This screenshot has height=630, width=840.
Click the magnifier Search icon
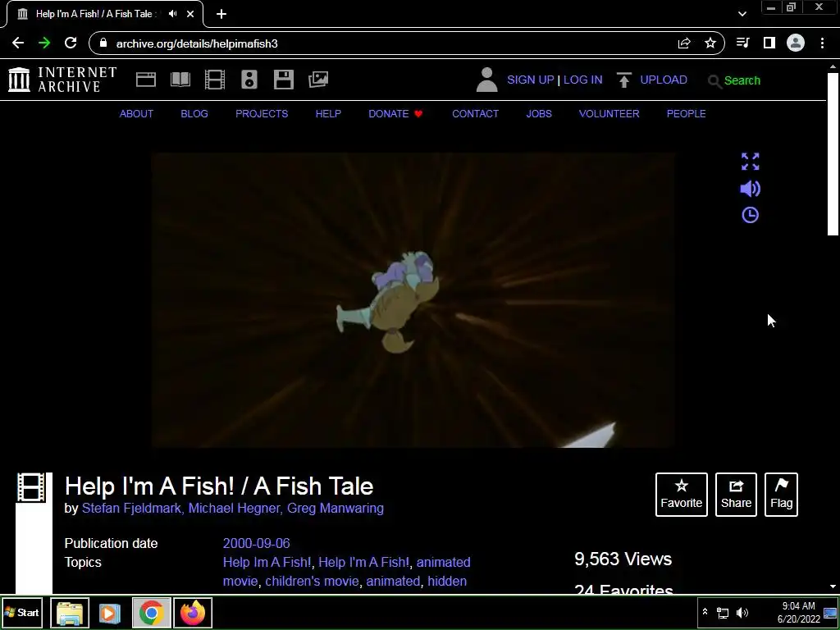coord(714,81)
